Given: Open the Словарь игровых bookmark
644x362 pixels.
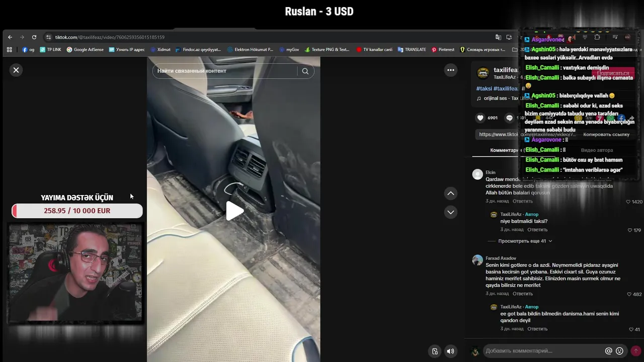Looking at the screenshot, I should coord(482,50).
